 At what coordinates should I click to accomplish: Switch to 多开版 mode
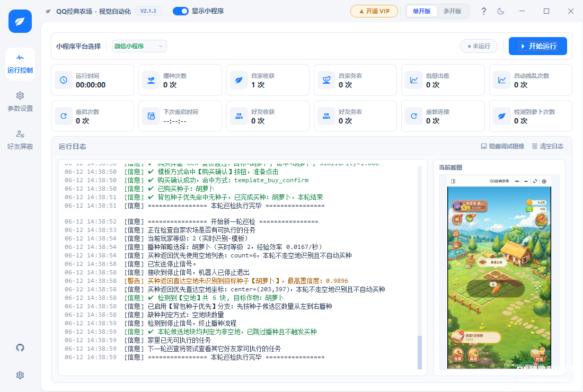coord(452,11)
